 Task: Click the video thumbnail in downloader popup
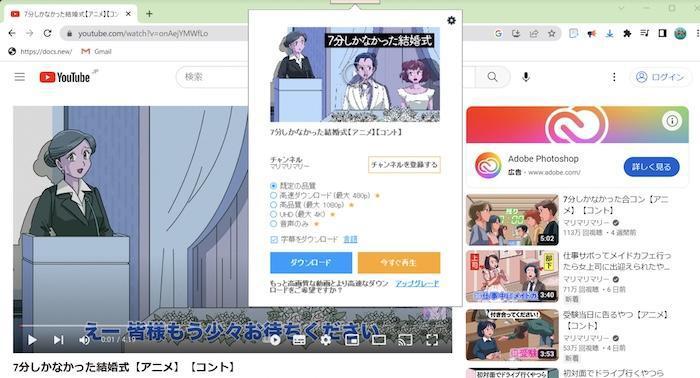pyautogui.click(x=355, y=75)
